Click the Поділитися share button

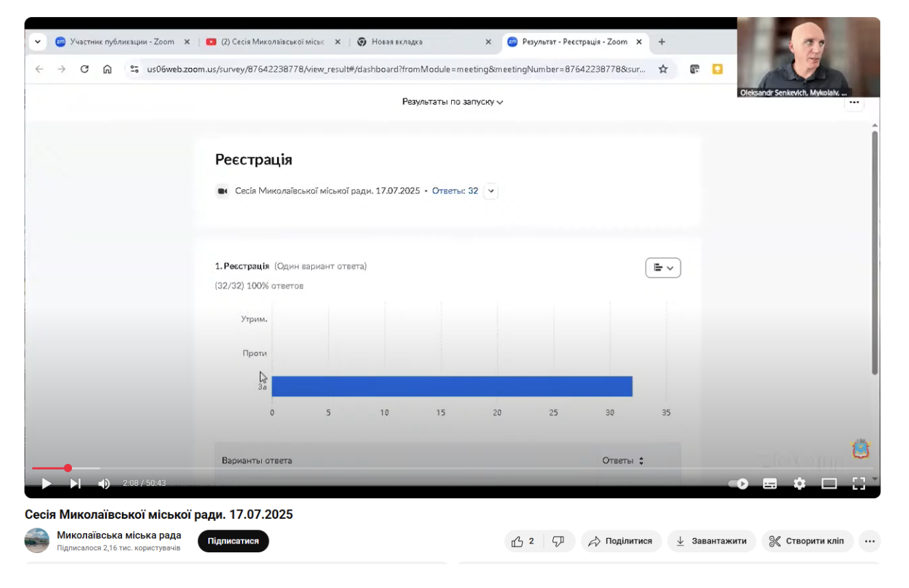pyautogui.click(x=621, y=541)
